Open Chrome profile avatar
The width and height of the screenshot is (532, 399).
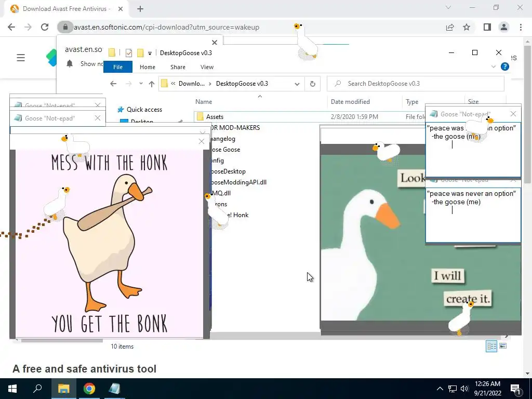pos(504,27)
